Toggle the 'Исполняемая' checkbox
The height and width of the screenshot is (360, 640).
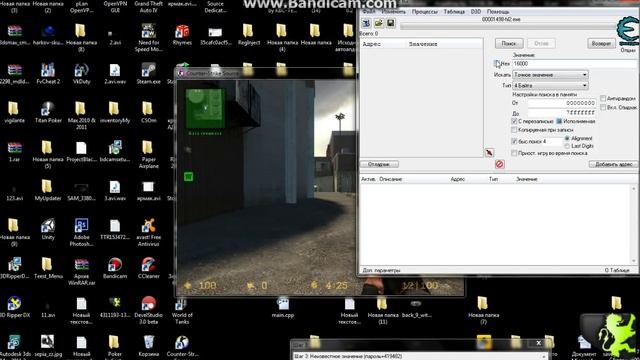point(559,121)
